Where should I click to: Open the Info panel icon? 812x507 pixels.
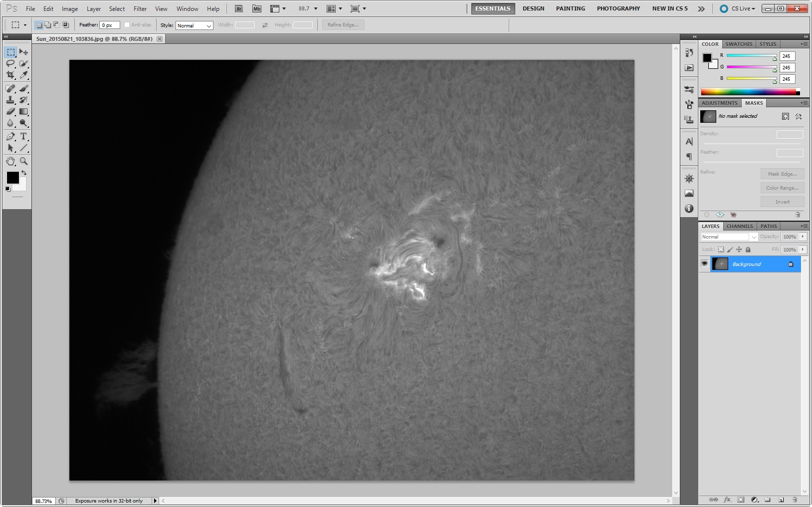(689, 208)
